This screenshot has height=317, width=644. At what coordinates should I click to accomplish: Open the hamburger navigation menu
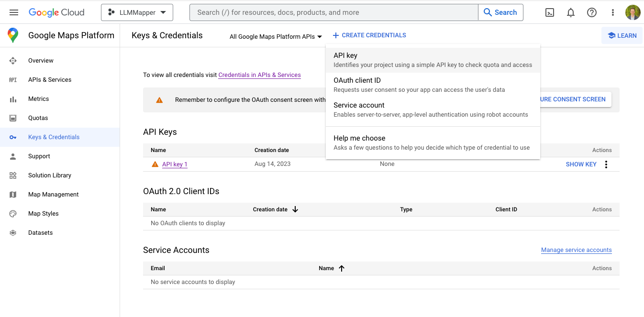coord(13,12)
